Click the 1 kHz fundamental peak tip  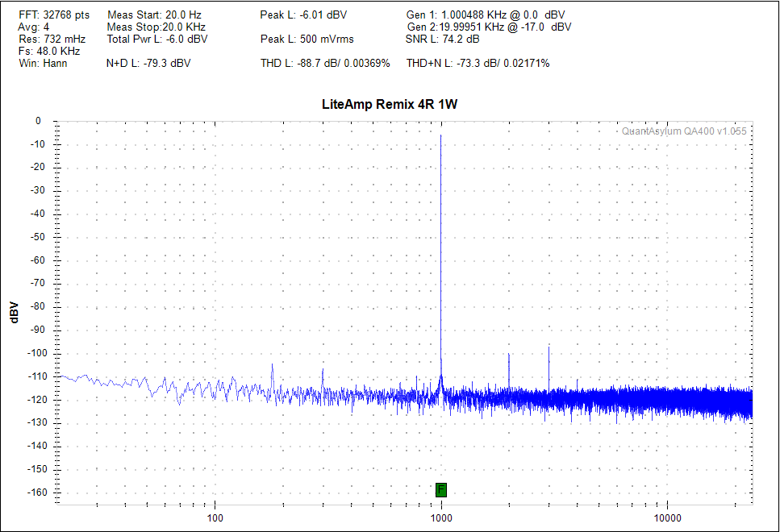[x=440, y=135]
